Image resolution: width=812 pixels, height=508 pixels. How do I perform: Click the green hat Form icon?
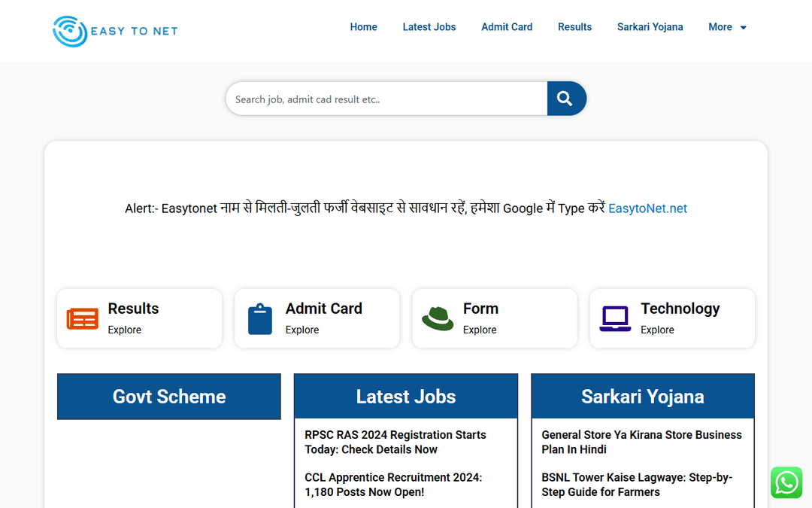coord(438,319)
